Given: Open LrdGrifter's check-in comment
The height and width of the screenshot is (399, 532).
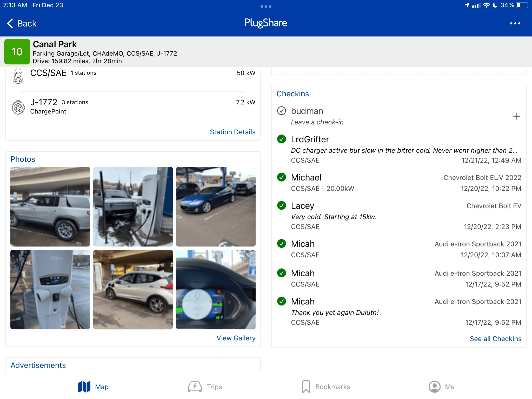Looking at the screenshot, I should (x=404, y=150).
